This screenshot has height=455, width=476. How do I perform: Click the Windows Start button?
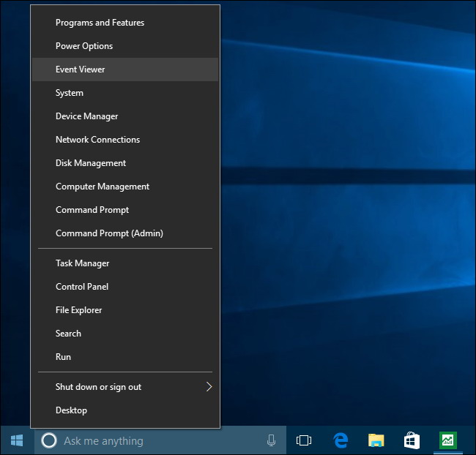coord(17,440)
